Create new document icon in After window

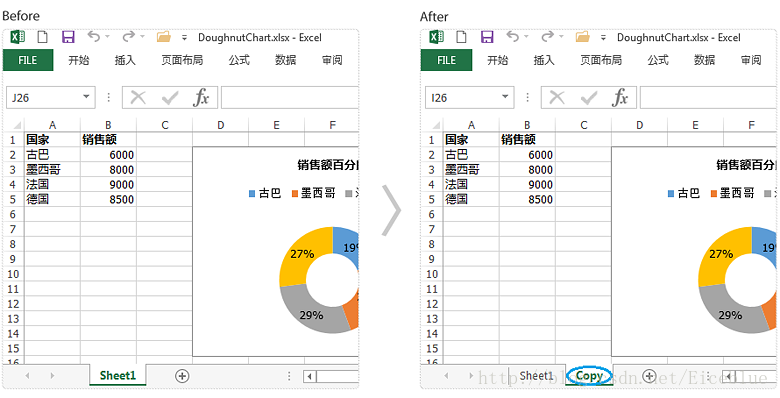463,37
